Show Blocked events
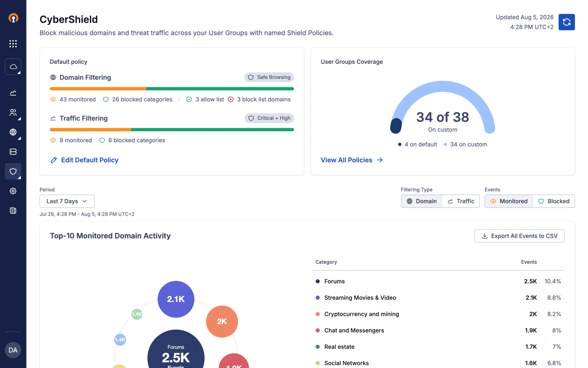 tap(554, 201)
